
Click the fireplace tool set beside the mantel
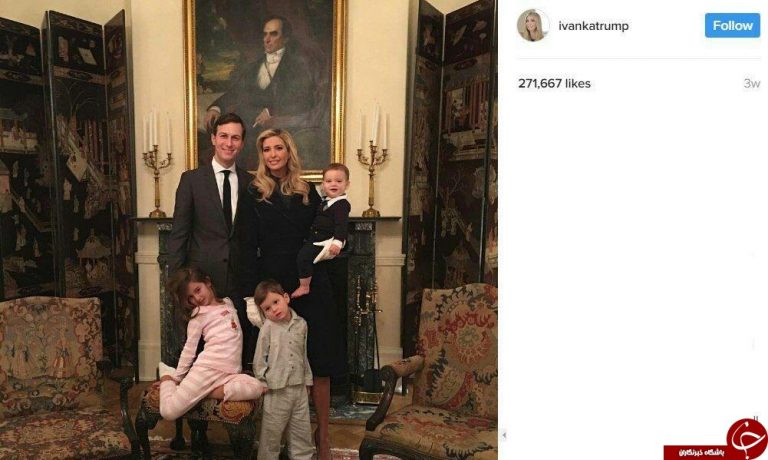[x=366, y=338]
